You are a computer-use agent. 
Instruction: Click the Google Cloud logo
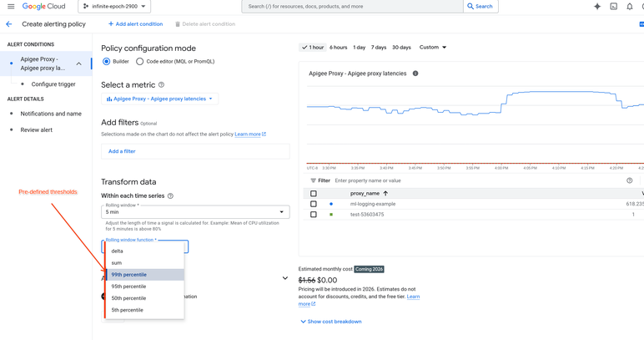tap(43, 6)
